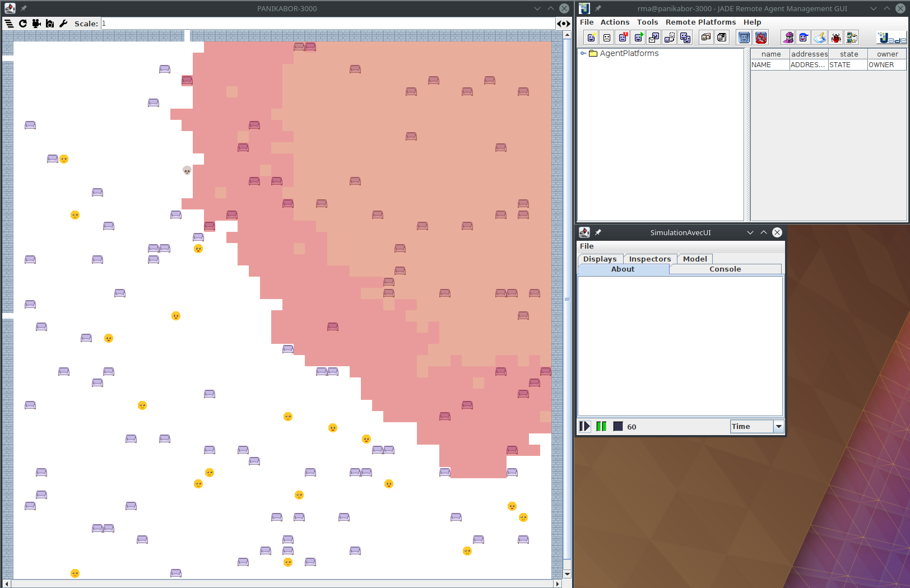Click the Jade logo in the toolbar
Screen dimensions: 910x588
click(892, 38)
